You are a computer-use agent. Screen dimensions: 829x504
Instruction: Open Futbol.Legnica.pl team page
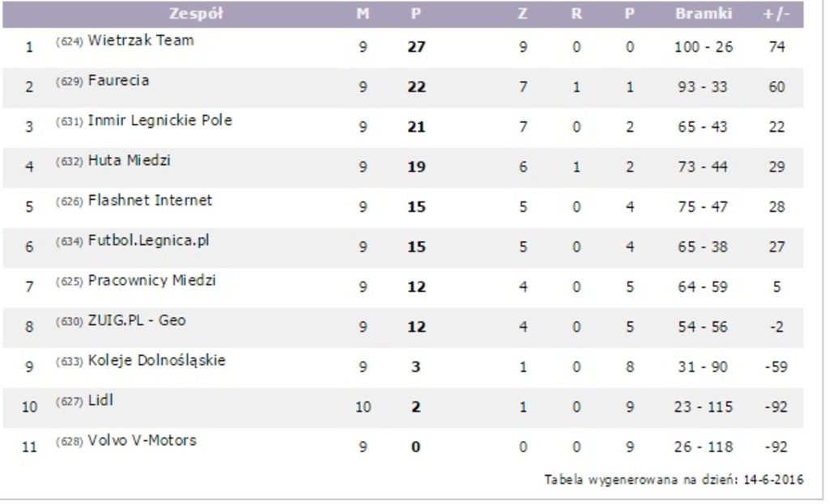149,240
